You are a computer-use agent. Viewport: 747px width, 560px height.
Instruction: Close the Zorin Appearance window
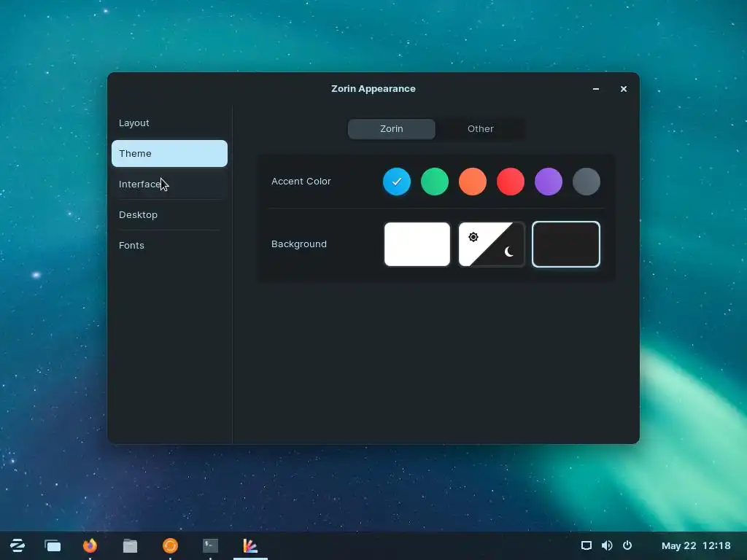[624, 89]
